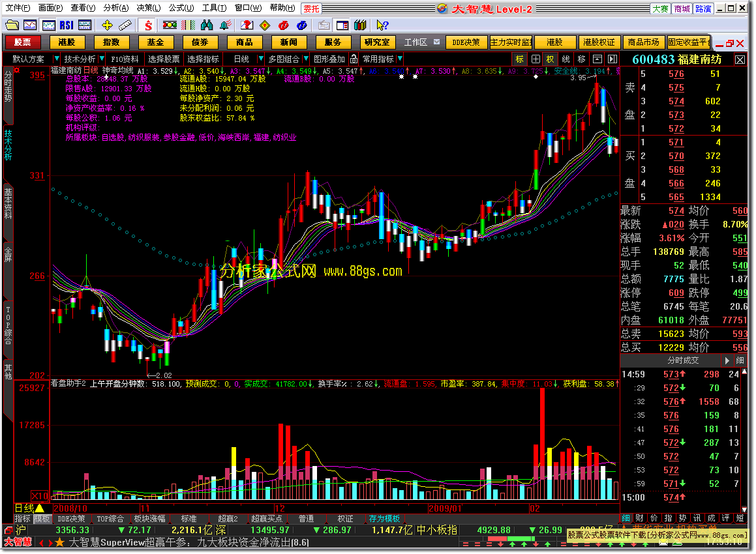Click the 选择股票 toolbar button
This screenshot has width=756, height=554.
[x=164, y=59]
